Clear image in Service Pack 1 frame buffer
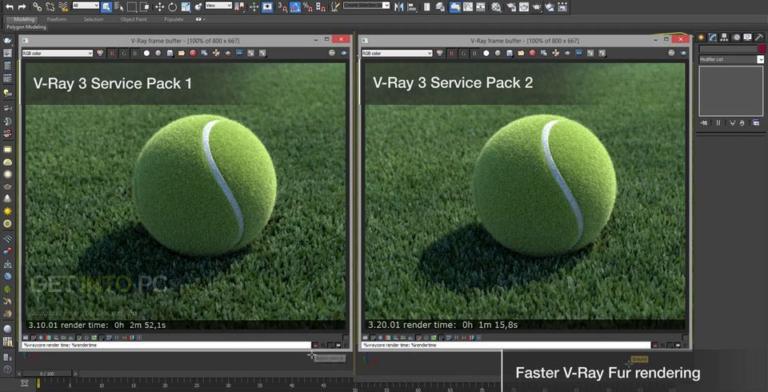The image size is (768, 392). tap(193, 53)
